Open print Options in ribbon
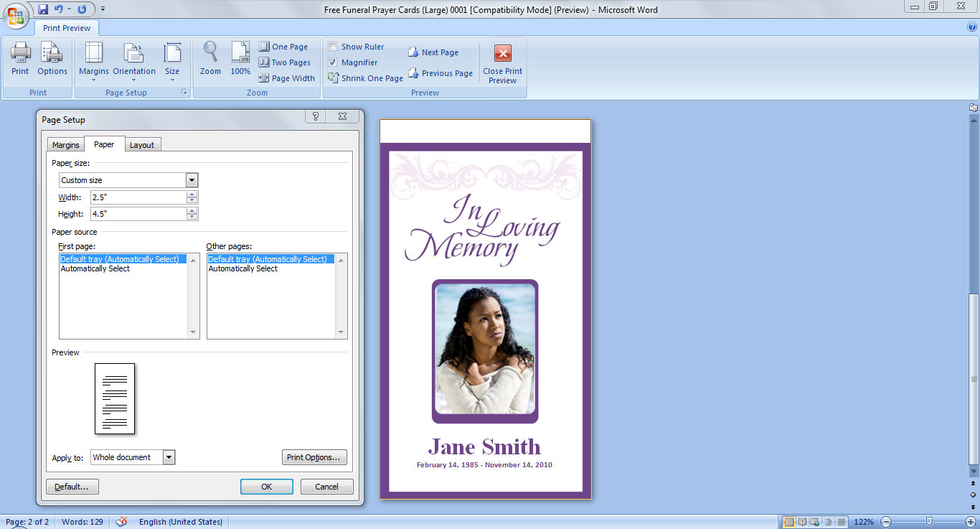The height and width of the screenshot is (529, 980). (52, 60)
